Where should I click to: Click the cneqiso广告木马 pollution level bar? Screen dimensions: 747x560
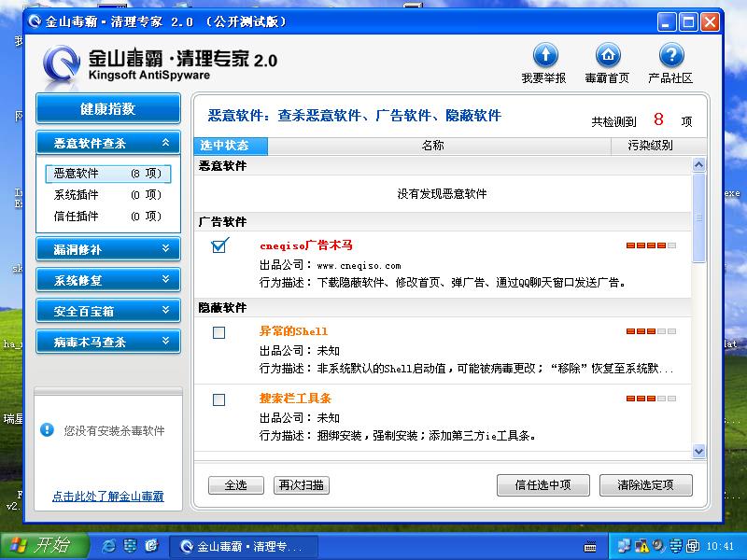651,245
